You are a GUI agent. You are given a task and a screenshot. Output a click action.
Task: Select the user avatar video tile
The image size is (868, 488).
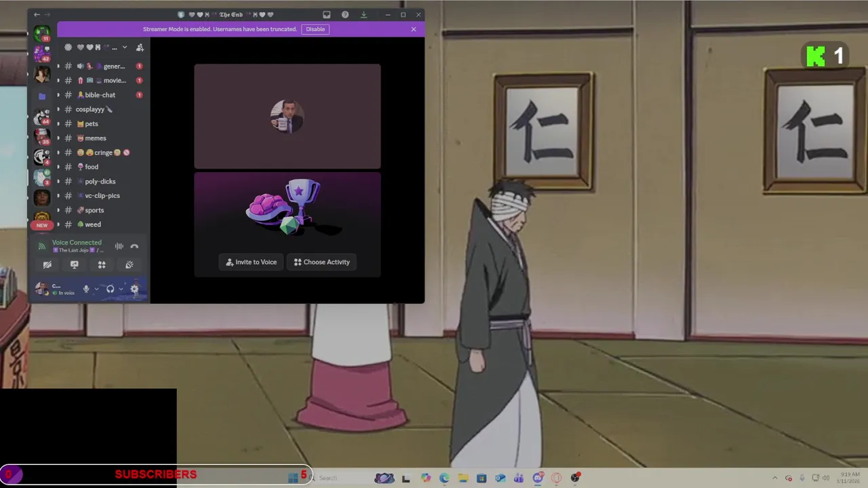[x=288, y=116]
